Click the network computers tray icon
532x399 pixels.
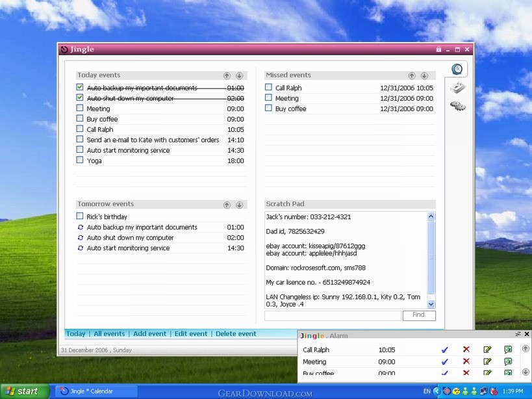484,391
